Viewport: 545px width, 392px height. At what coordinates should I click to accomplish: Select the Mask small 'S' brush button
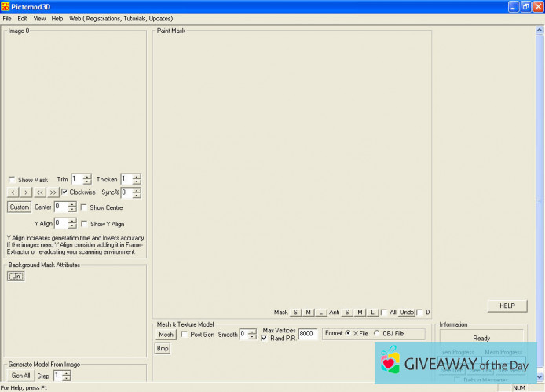click(x=296, y=313)
